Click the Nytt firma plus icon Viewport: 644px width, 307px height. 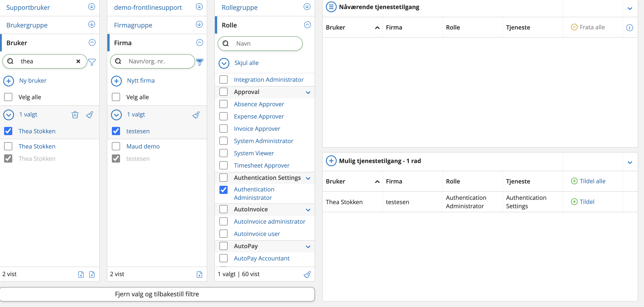coord(116,81)
